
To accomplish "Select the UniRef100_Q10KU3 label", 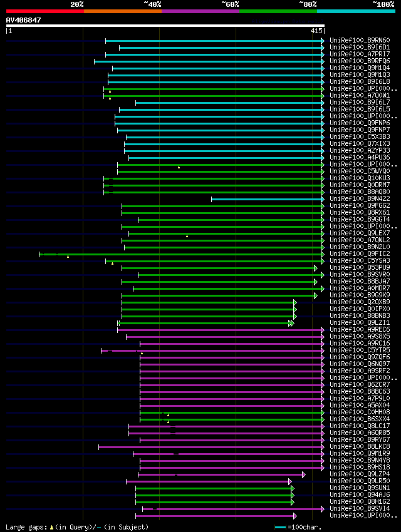I will [360, 178].
